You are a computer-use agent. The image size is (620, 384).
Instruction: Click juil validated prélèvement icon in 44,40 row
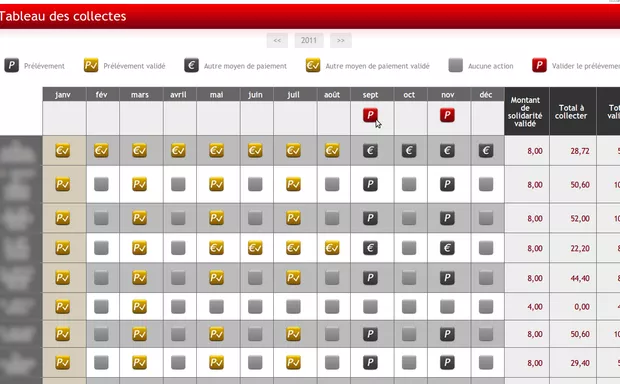click(293, 278)
